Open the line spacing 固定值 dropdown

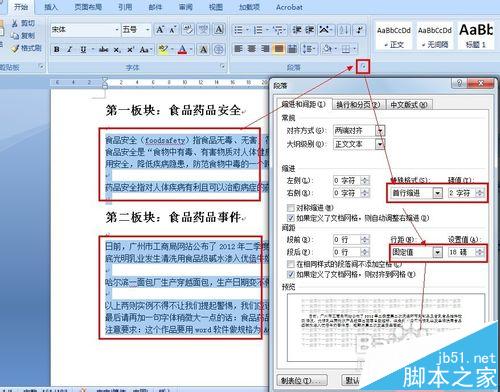pyautogui.click(x=437, y=252)
